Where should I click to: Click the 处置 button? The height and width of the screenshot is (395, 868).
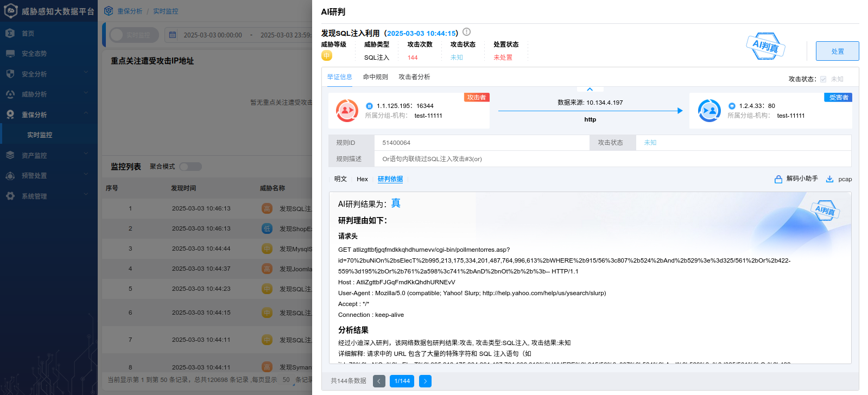pos(837,51)
